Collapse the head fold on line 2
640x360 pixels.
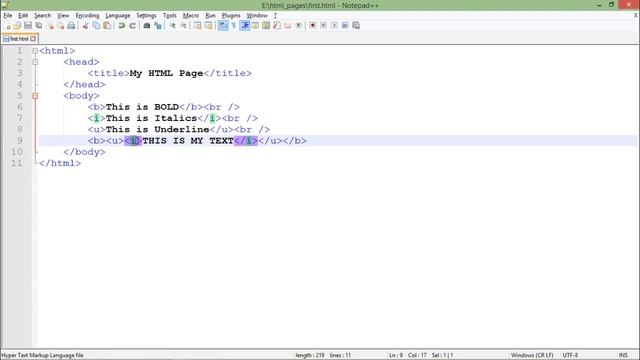[x=35, y=62]
